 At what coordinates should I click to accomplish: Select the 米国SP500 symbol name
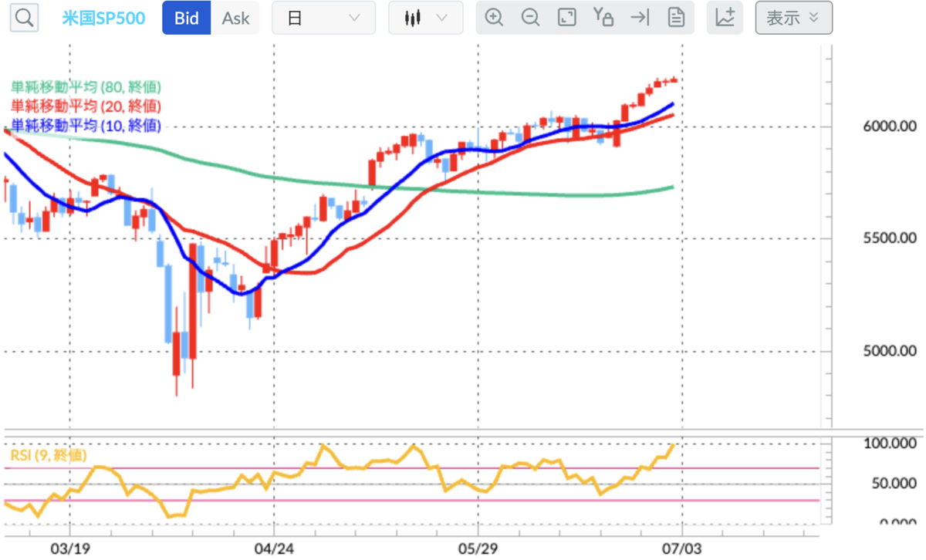click(x=103, y=19)
